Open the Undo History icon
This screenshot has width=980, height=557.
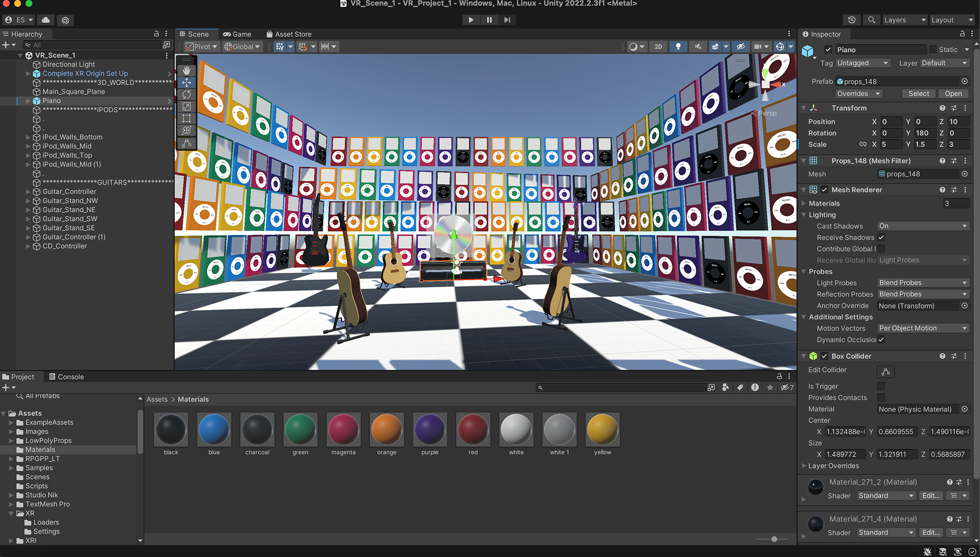(x=852, y=20)
